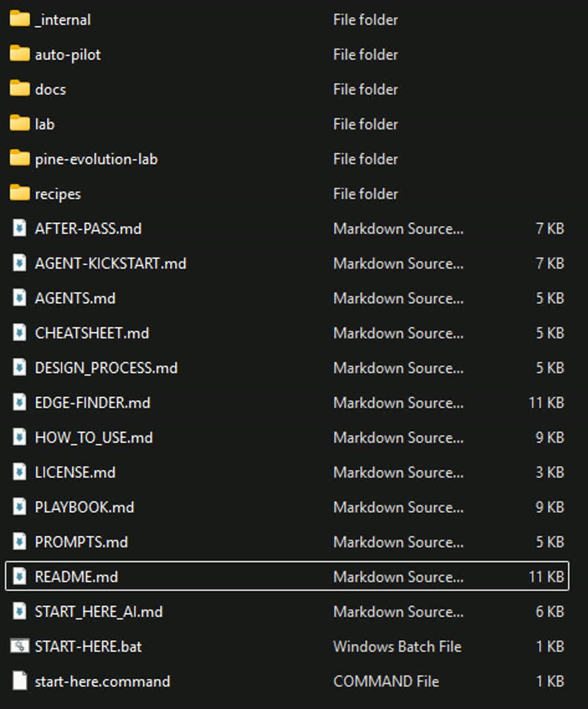The width and height of the screenshot is (588, 709).
Task: Click the README.md file icon
Action: (x=20, y=576)
